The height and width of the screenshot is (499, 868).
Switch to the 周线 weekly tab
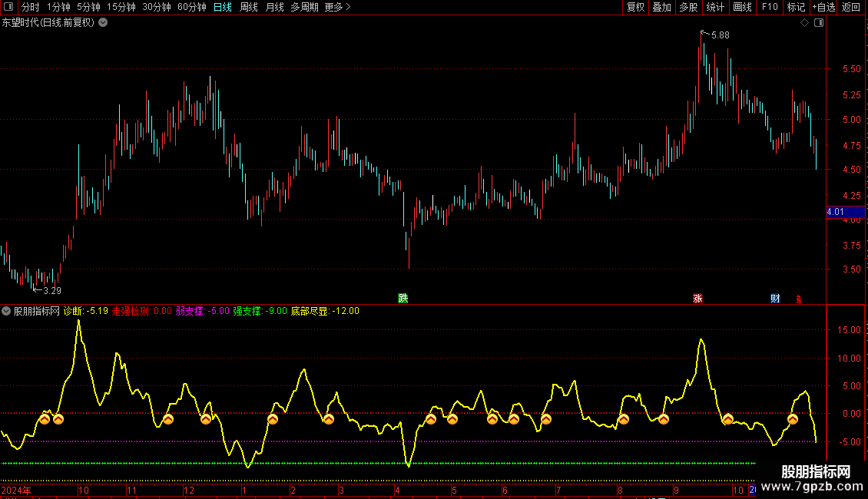(249, 8)
